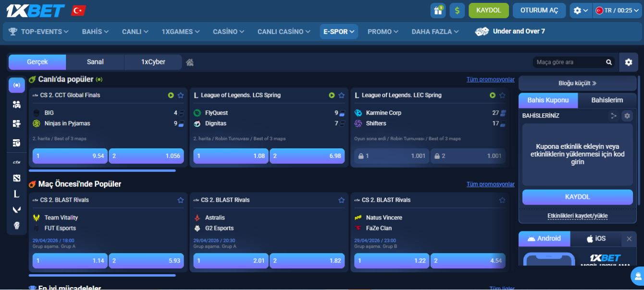Click the green KAYDOL header button
Image resolution: width=644 pixels, height=290 pixels.
[489, 10]
